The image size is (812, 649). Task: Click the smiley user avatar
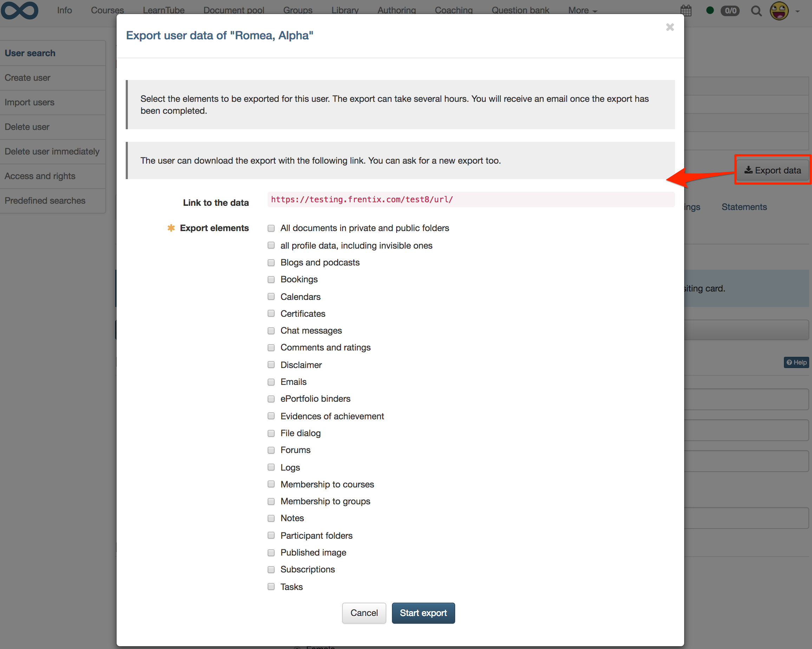click(x=780, y=11)
